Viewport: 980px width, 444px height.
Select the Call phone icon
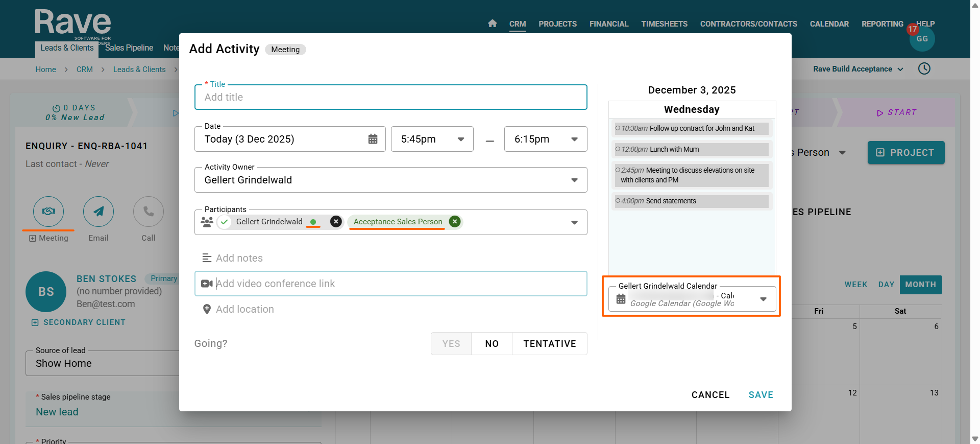tap(149, 212)
